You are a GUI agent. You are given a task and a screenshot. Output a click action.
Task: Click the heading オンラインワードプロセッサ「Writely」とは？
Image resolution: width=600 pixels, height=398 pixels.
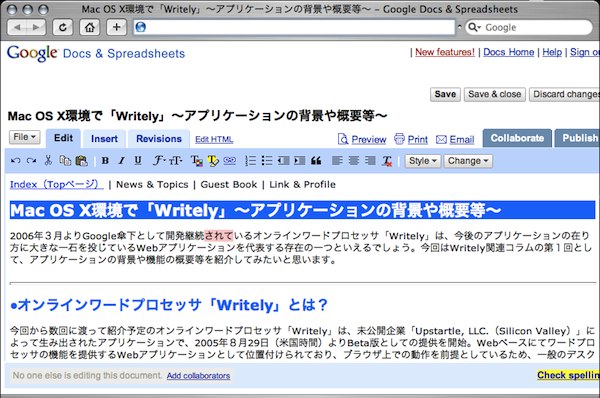coord(169,305)
